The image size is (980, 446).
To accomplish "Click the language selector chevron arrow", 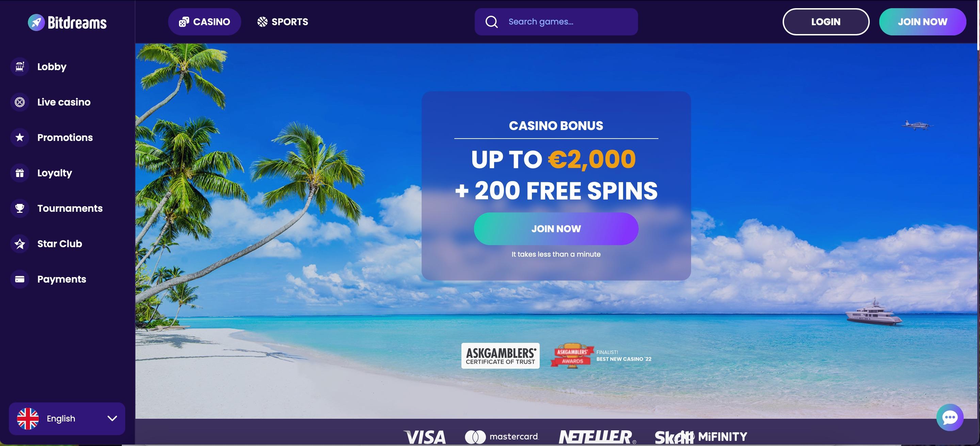I will click(112, 419).
